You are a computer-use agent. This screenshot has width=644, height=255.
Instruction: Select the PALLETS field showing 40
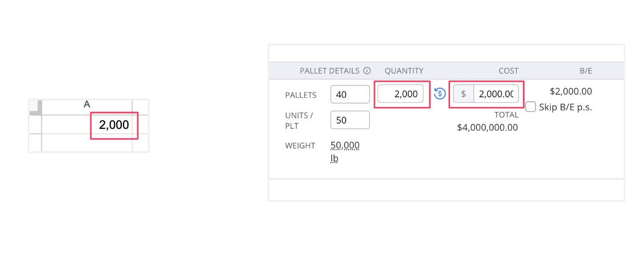click(x=350, y=94)
